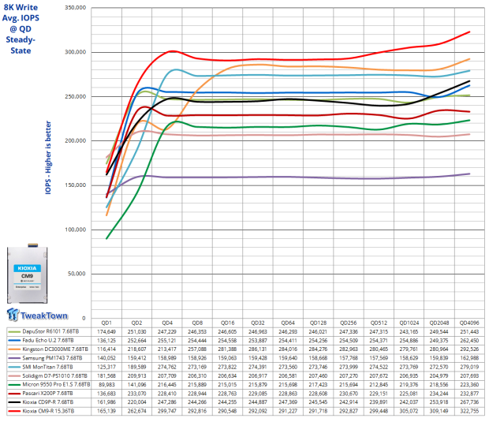Select the "Kingston DC3000ME 7.68TB" legend label
This screenshot has height=448, width=489.
click(55, 349)
